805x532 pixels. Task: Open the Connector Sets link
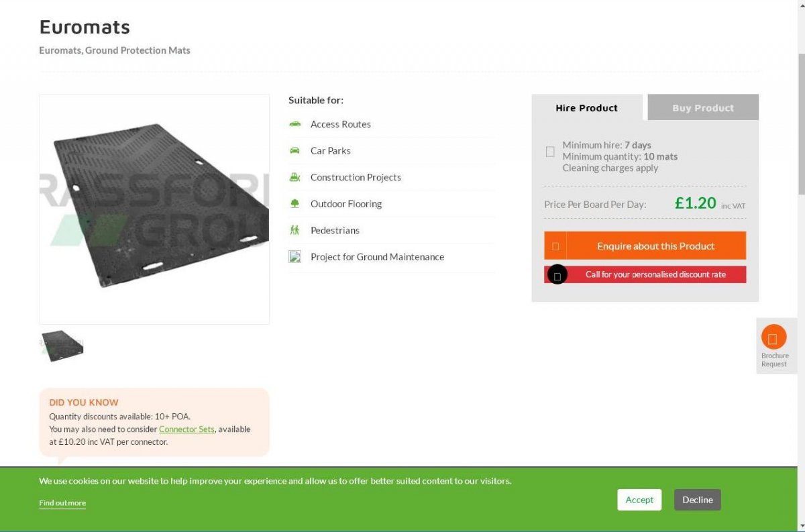click(x=186, y=429)
